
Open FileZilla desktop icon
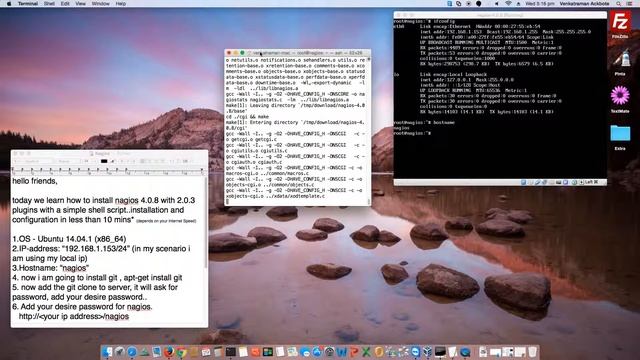coord(620,22)
